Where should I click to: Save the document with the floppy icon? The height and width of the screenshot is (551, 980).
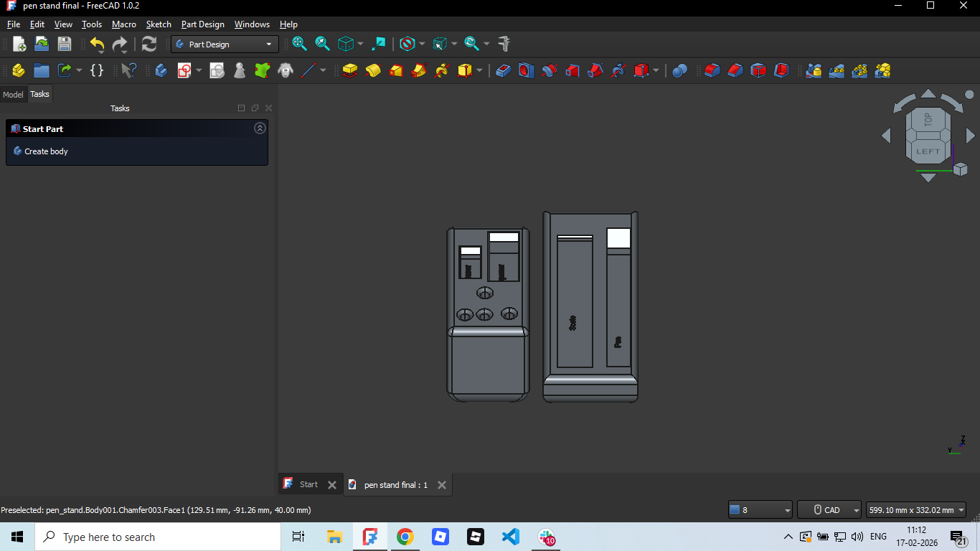point(65,44)
